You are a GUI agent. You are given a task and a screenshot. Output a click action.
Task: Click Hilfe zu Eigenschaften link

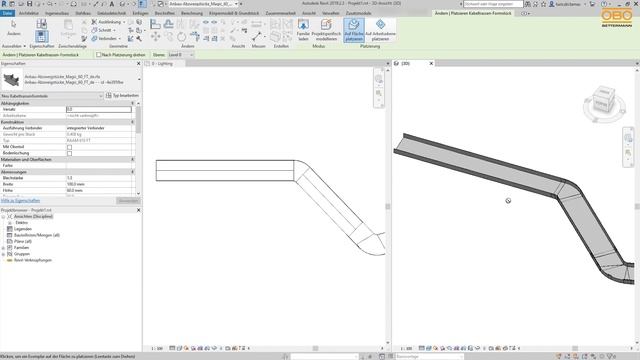[x=20, y=201]
